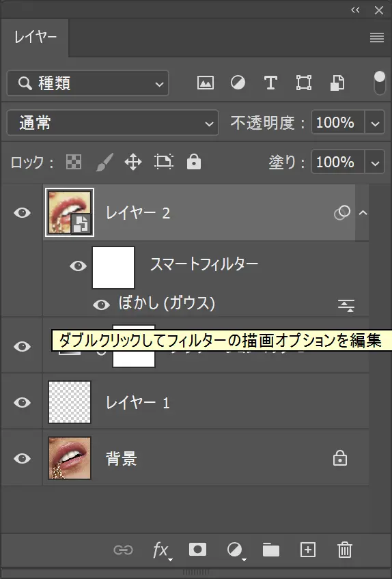Add layer mask at panel bottom

tap(197, 550)
